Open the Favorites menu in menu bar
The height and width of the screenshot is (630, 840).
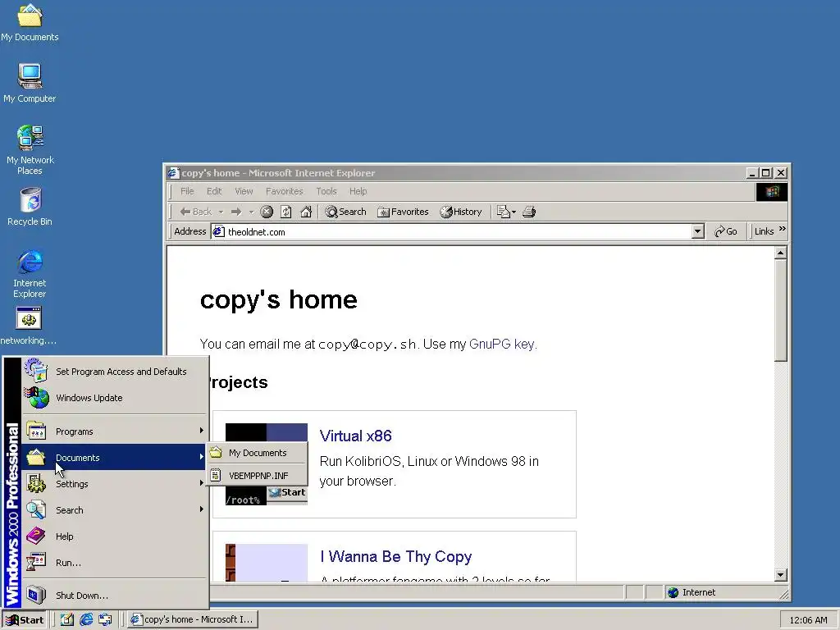pos(285,191)
